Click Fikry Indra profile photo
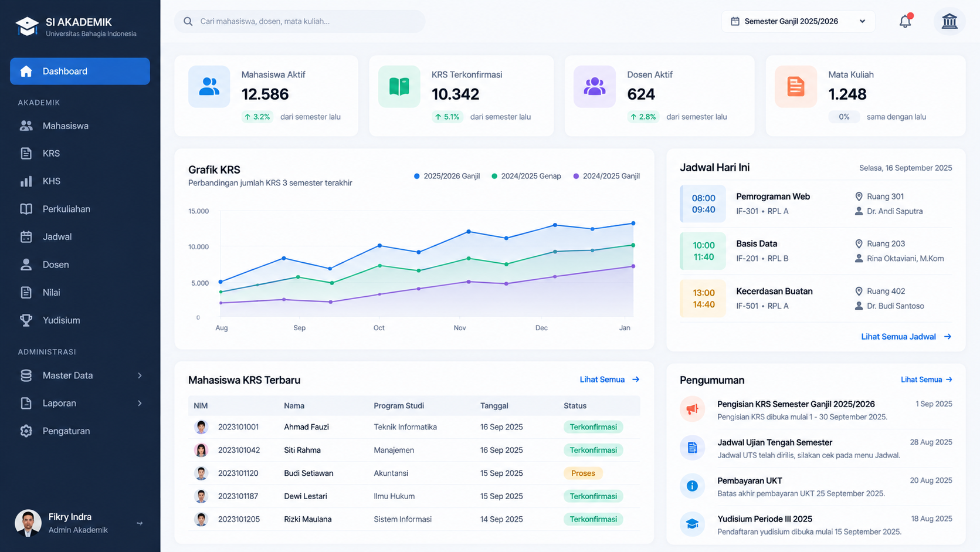This screenshot has height=552, width=980. coord(28,523)
